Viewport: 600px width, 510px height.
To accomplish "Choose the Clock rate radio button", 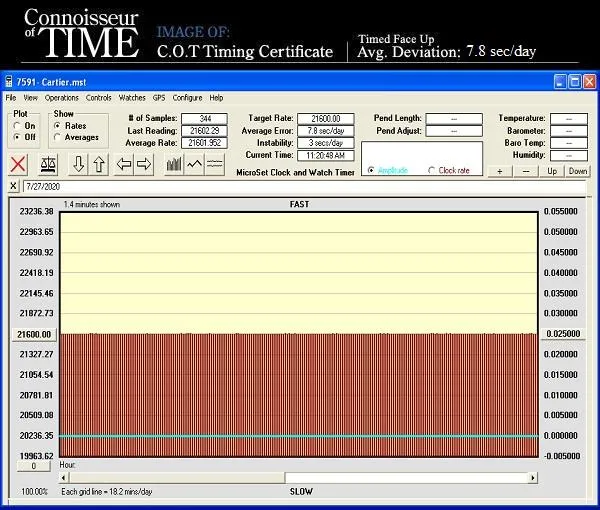I will (x=432, y=170).
